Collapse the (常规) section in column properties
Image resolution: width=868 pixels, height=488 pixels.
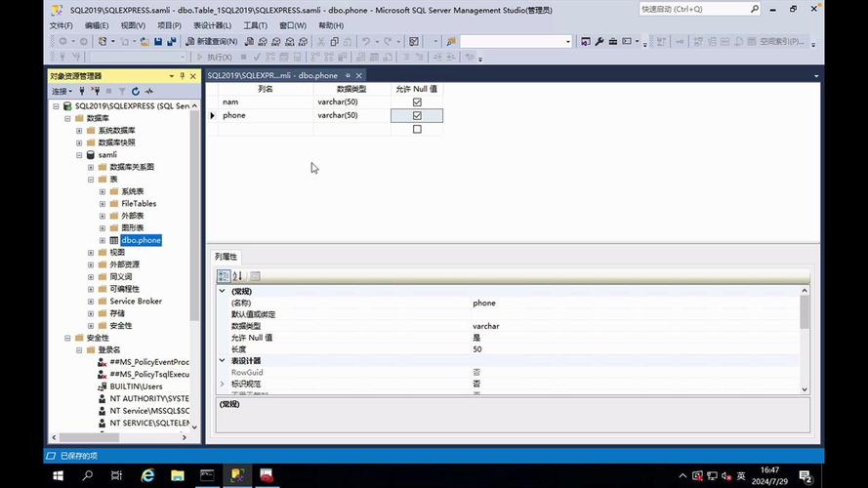coord(223,291)
